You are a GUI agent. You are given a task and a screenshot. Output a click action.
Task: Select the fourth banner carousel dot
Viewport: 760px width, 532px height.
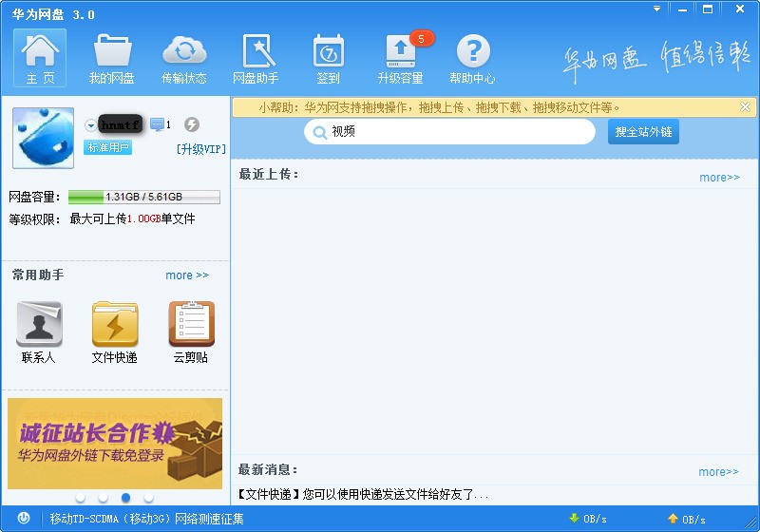[x=148, y=497]
